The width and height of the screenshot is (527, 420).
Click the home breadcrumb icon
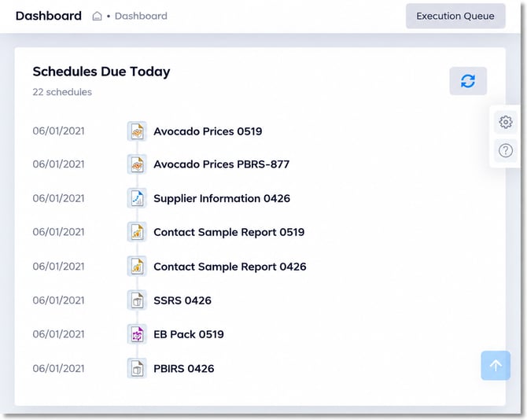[97, 16]
